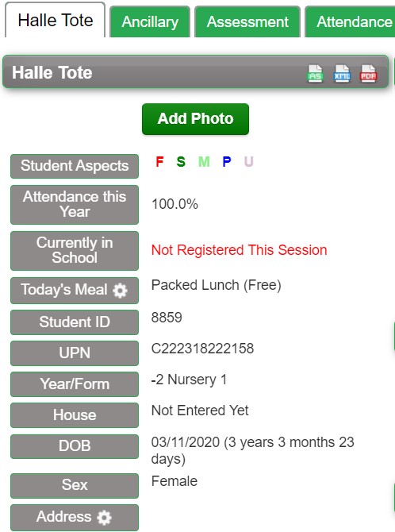Open Today's Meal settings gear
Viewport: 395px width, 532px height.
[120, 291]
